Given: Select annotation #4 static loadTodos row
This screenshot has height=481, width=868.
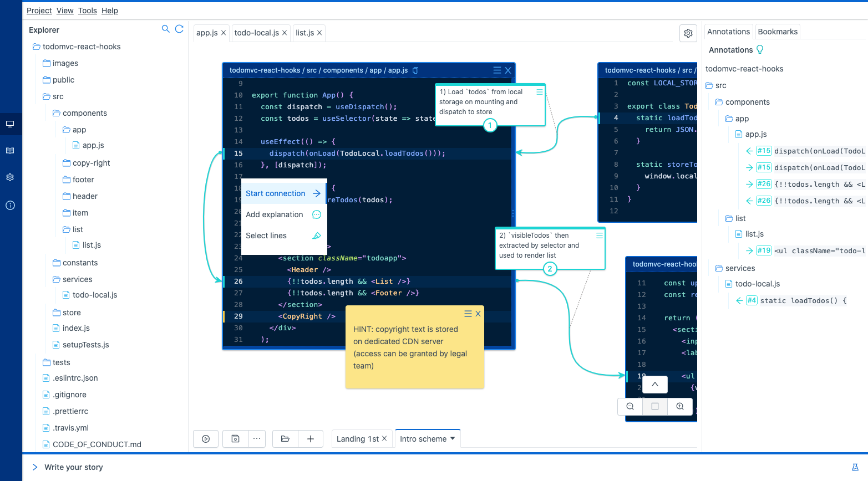Looking at the screenshot, I should (791, 300).
